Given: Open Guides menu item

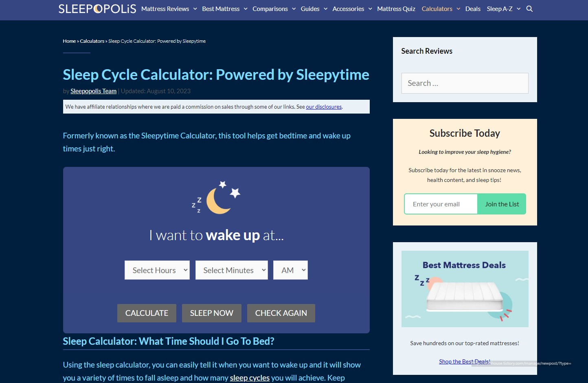Looking at the screenshot, I should 310,9.
